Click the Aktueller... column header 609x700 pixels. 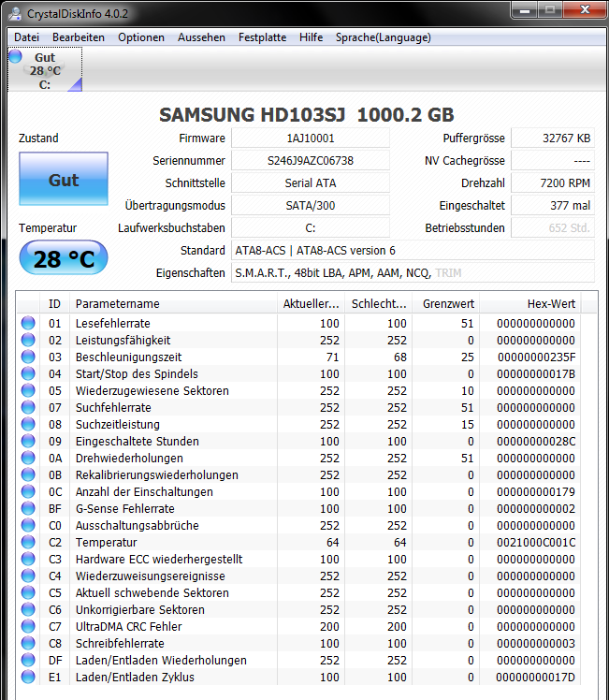[311, 304]
